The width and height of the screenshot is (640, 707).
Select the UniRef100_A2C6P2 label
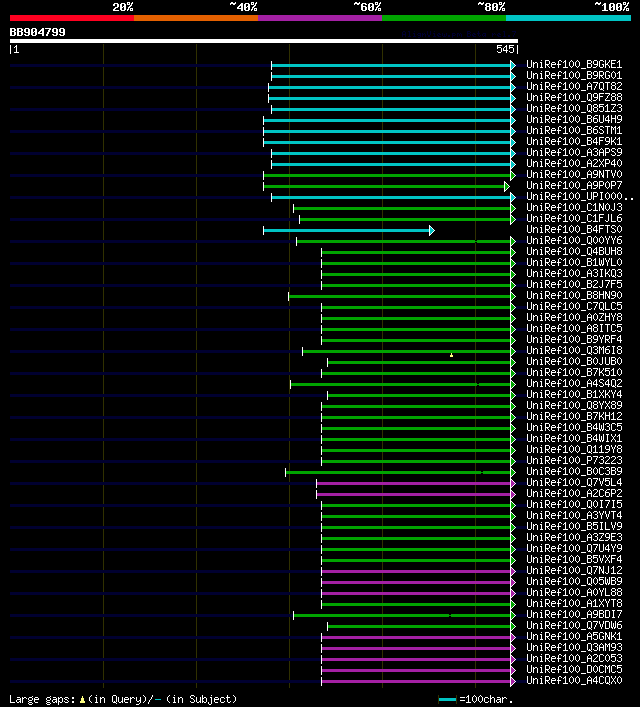[x=574, y=493]
